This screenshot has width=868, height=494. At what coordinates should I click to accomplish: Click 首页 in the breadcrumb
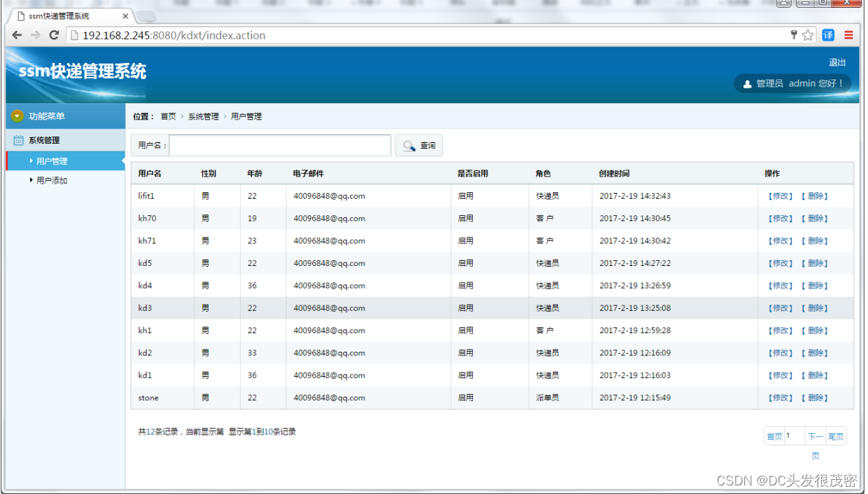click(168, 117)
